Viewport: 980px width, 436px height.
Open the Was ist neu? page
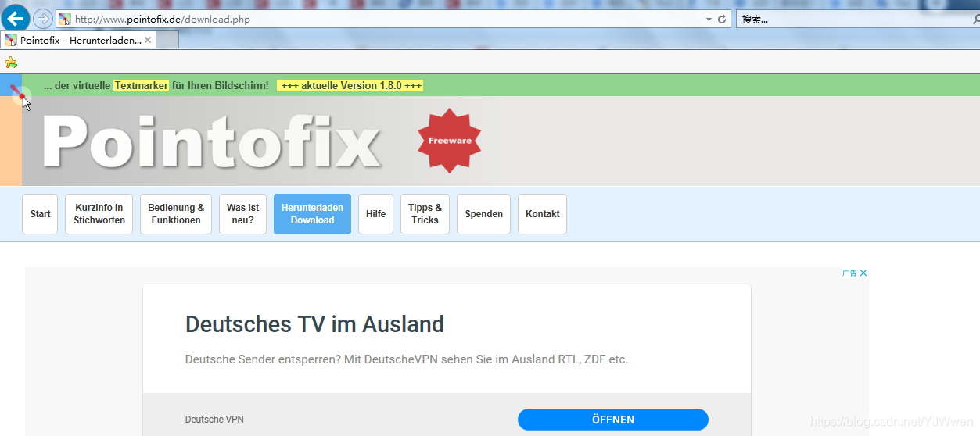(242, 214)
